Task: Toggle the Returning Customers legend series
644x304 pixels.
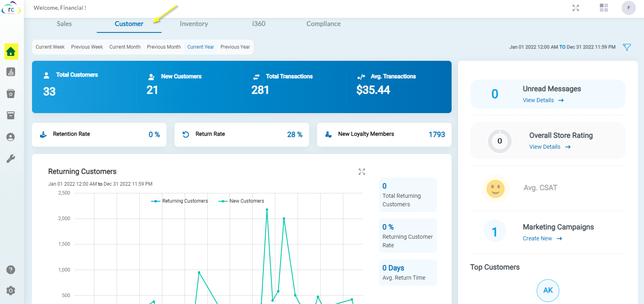Action: [179, 201]
